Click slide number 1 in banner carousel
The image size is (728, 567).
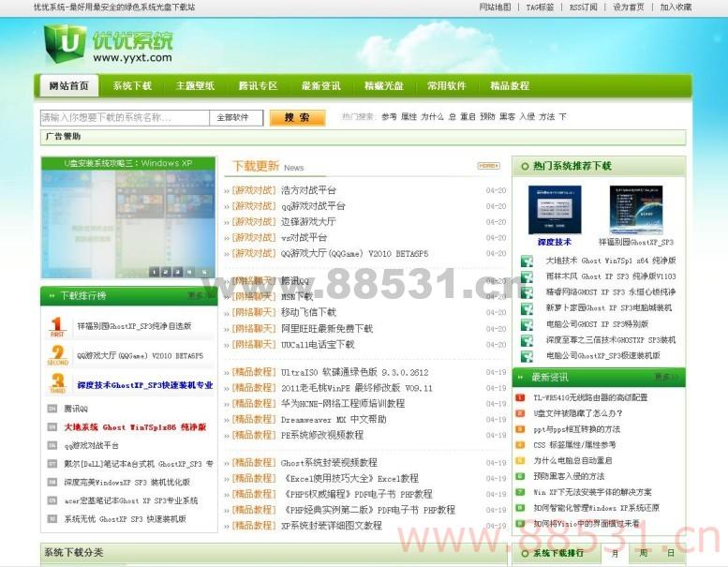coord(155,272)
